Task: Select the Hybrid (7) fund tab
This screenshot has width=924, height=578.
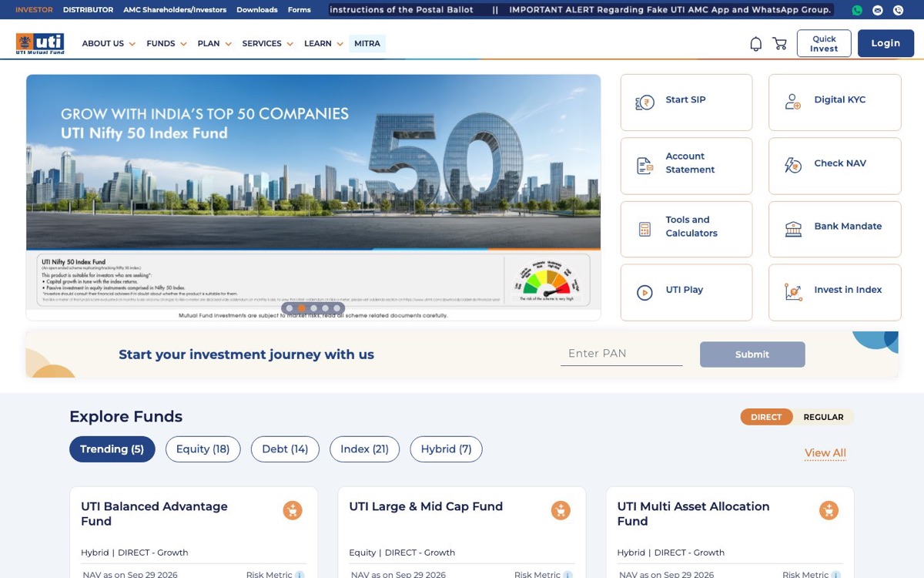Action: point(446,449)
